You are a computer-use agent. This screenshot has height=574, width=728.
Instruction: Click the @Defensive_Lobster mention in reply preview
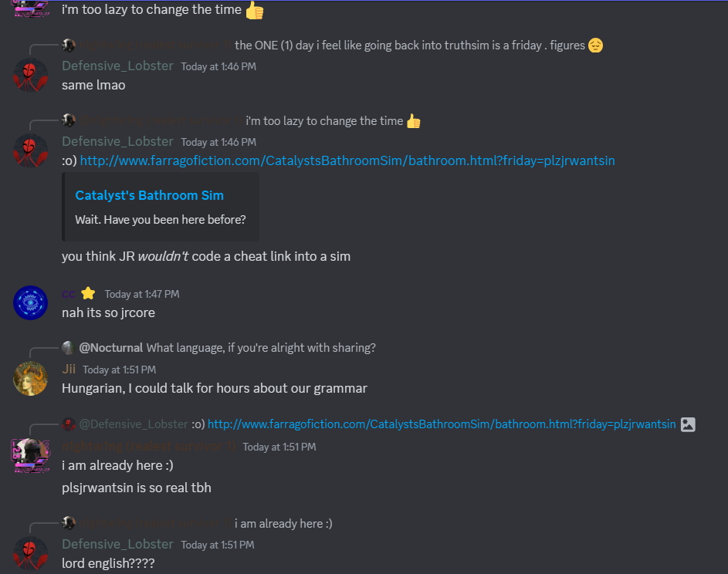[134, 424]
